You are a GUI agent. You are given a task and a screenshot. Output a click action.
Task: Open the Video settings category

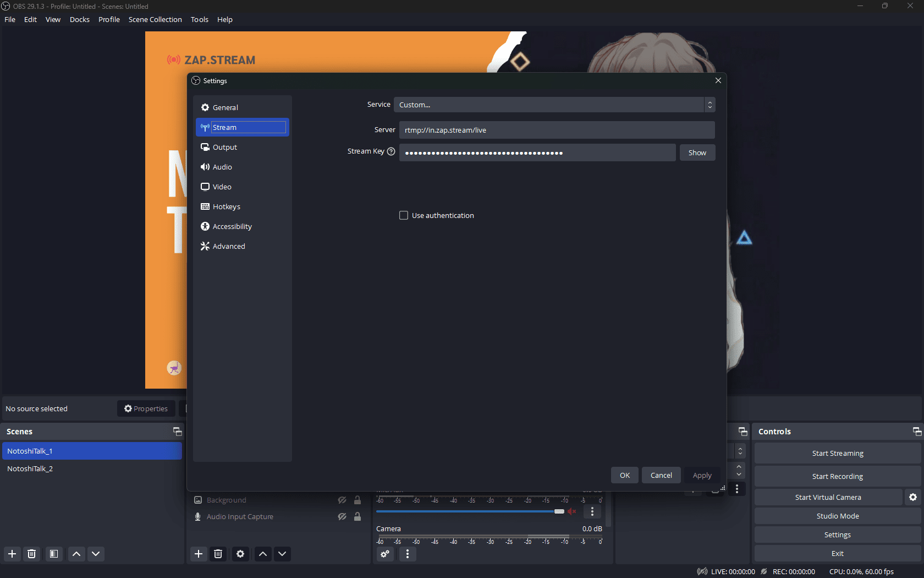pyautogui.click(x=242, y=187)
